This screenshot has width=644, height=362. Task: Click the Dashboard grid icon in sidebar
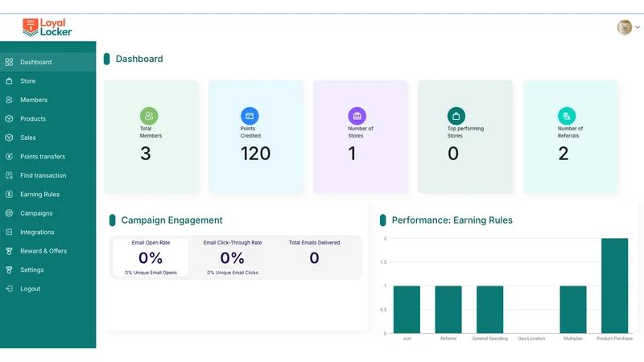tap(9, 62)
